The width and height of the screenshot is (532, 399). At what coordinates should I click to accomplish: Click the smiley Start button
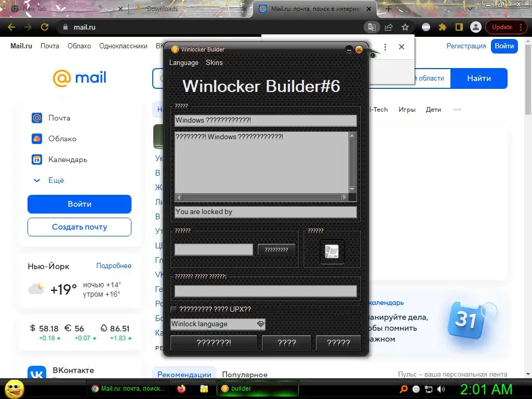[14, 389]
